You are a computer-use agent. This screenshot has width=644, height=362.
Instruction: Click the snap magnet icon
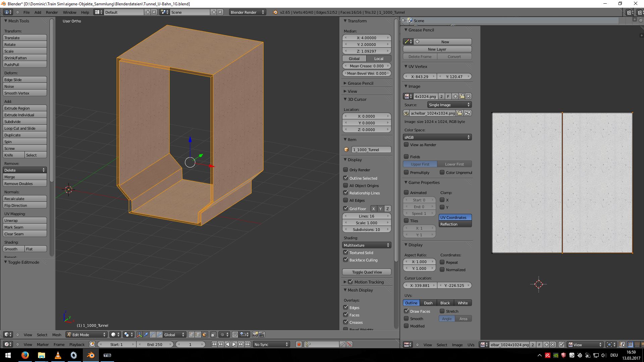tap(235, 335)
